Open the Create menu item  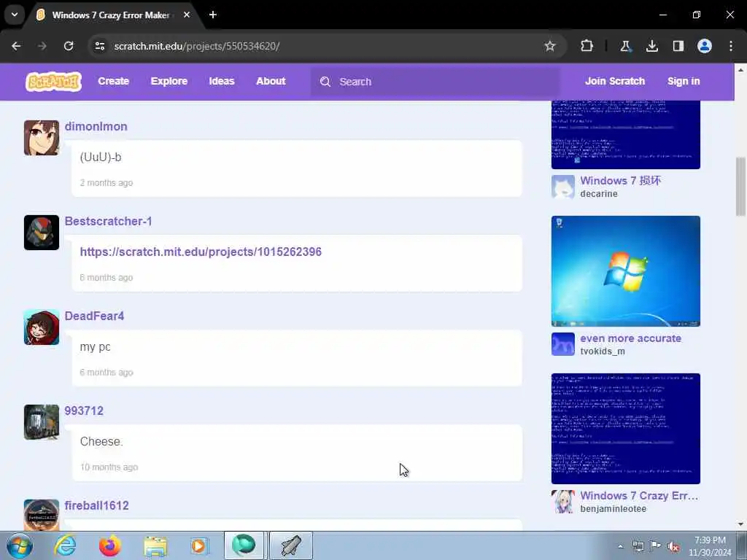[x=113, y=82]
